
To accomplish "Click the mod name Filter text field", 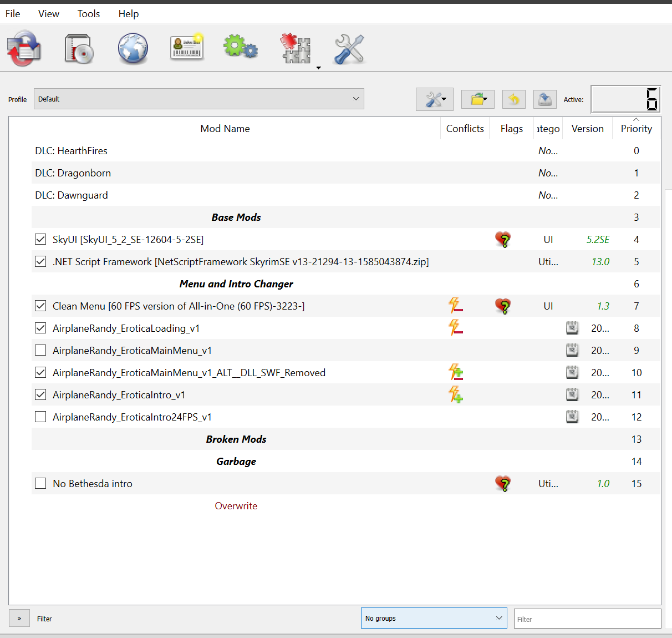I will 587,619.
